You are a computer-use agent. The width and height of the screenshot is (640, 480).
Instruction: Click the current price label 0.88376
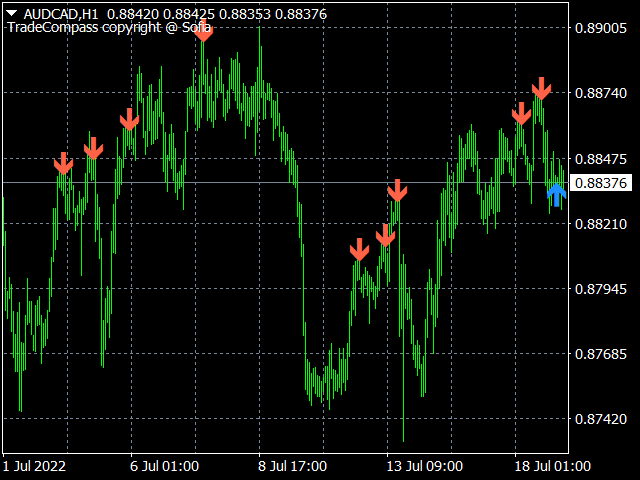(x=600, y=183)
